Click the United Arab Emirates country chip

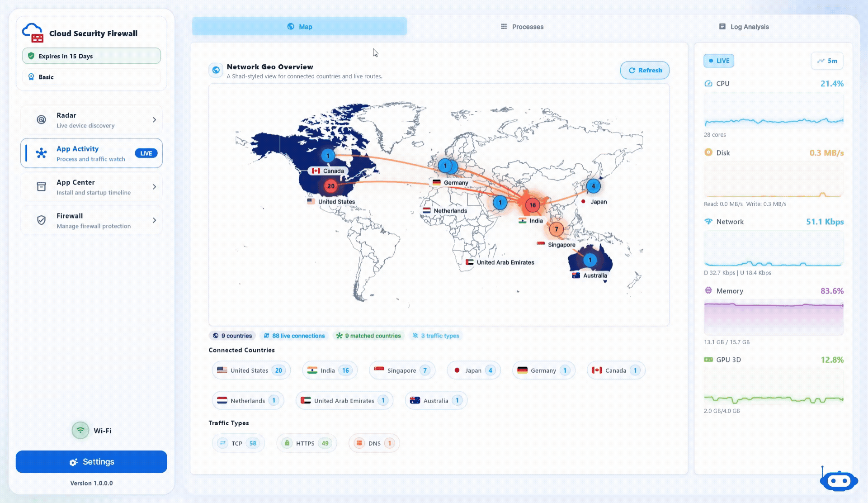[x=344, y=400]
